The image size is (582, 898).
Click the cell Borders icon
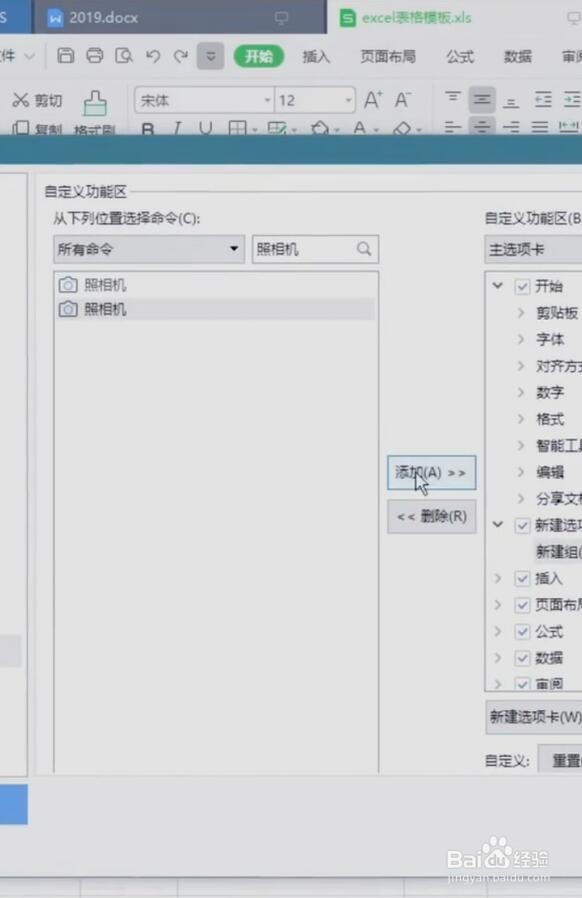[x=237, y=128]
